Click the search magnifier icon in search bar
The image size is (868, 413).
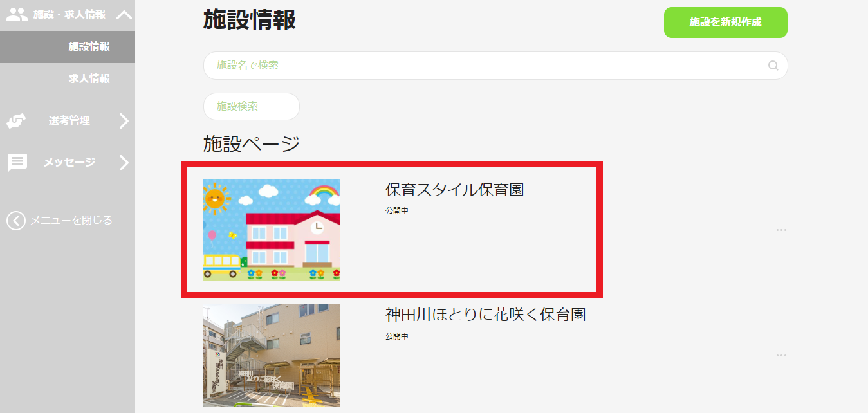click(773, 66)
